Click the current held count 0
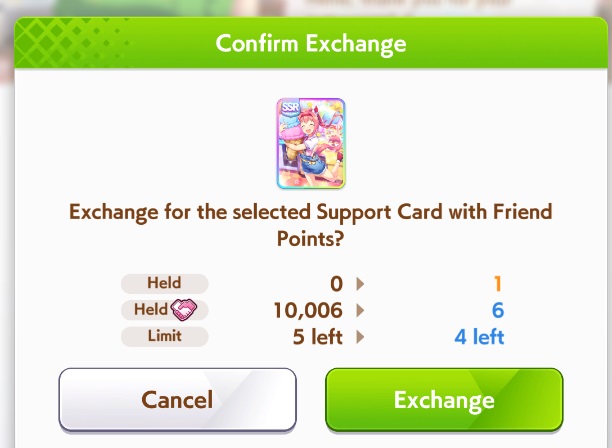 (336, 284)
